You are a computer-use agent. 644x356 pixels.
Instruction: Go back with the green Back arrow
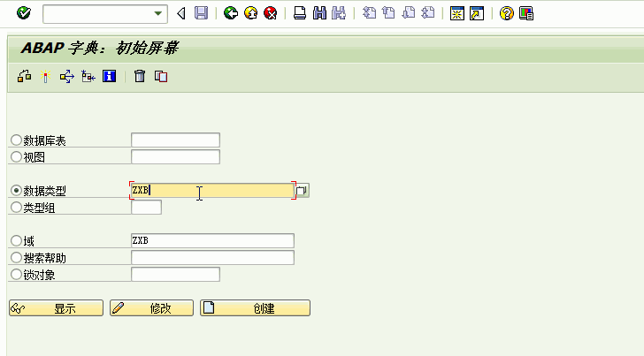[231, 13]
